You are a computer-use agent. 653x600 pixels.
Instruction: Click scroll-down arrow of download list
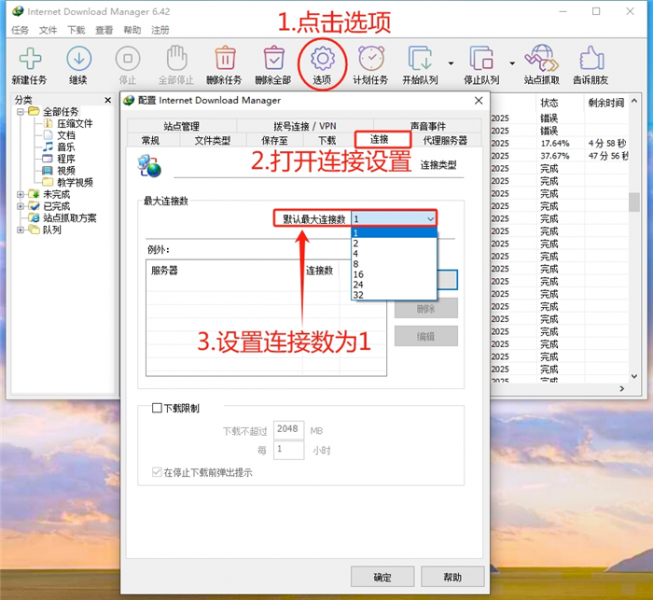pyautogui.click(x=634, y=376)
